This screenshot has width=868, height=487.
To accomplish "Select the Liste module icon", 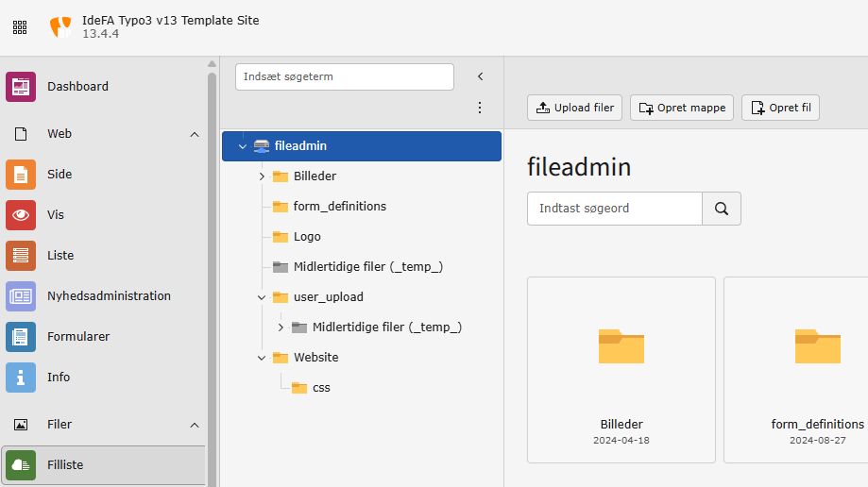I will click(x=21, y=256).
